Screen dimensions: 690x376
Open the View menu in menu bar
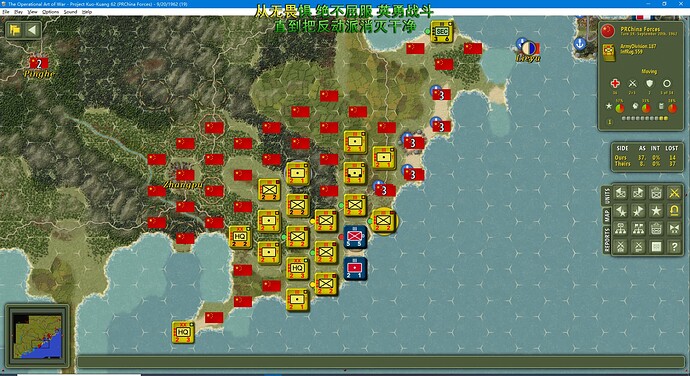33,12
